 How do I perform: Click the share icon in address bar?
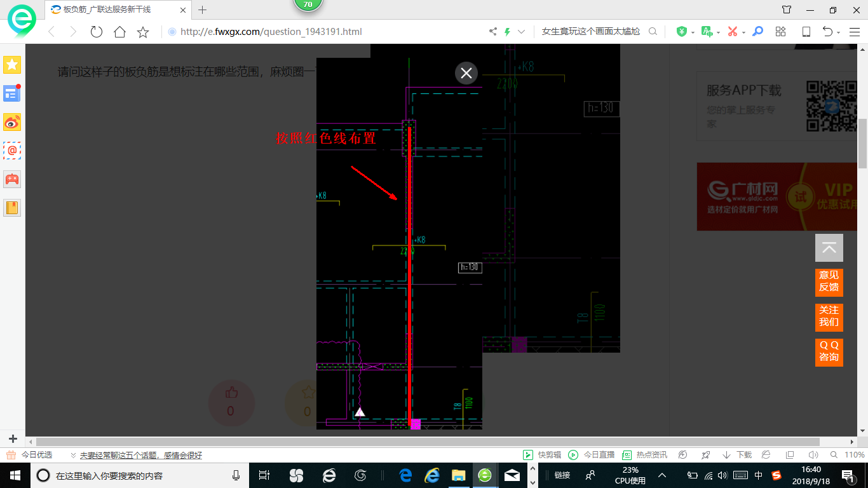pyautogui.click(x=493, y=31)
